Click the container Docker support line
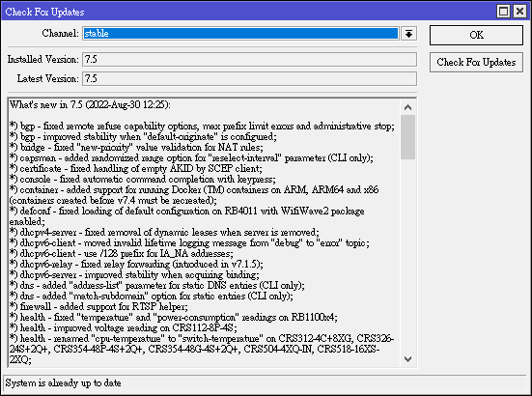This screenshot has width=532, height=396. [x=194, y=195]
